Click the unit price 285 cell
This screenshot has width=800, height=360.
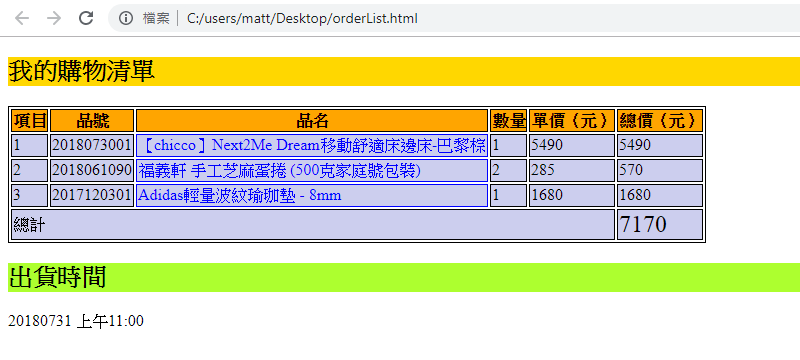[x=572, y=170]
